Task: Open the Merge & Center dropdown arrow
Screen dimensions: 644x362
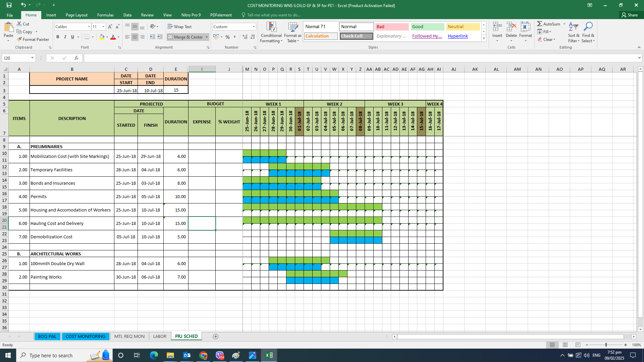Action: (x=207, y=37)
